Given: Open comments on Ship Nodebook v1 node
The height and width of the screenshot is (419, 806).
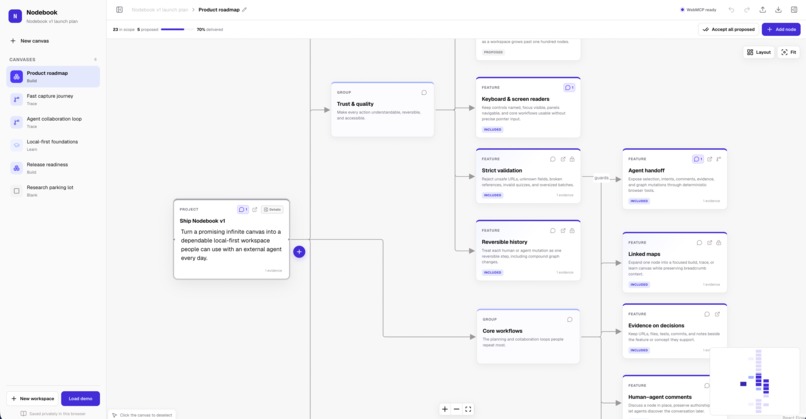Looking at the screenshot, I should pos(243,209).
